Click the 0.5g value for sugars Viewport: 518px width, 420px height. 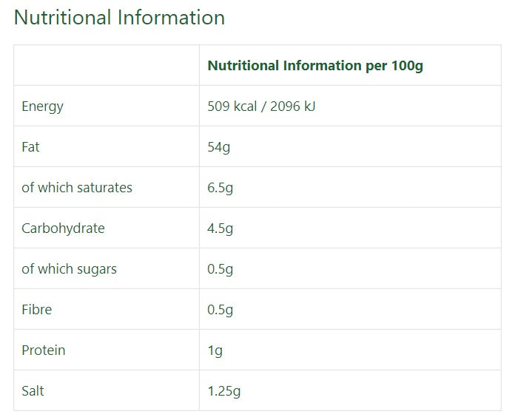click(x=221, y=269)
